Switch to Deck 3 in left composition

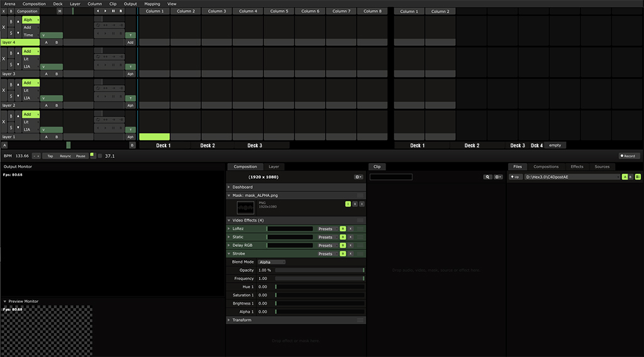point(255,145)
